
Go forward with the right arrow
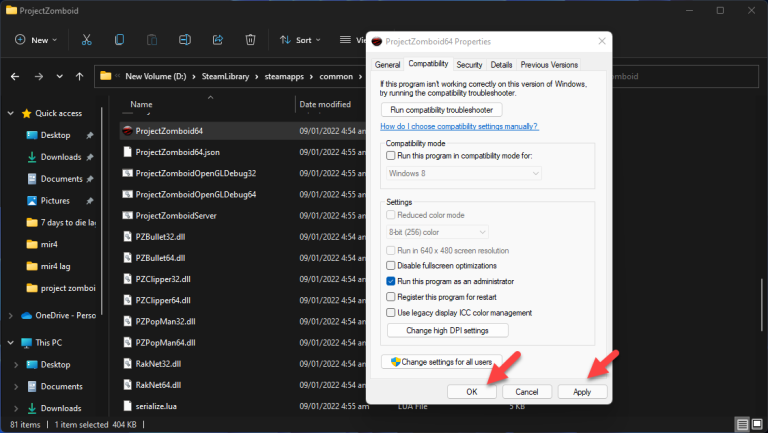coord(39,76)
